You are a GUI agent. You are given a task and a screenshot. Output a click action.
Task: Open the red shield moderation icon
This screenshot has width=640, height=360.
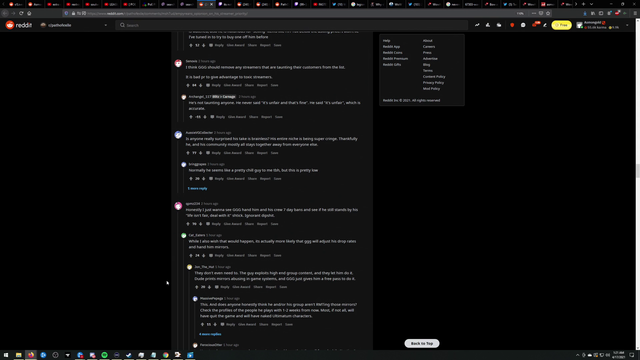point(512,25)
